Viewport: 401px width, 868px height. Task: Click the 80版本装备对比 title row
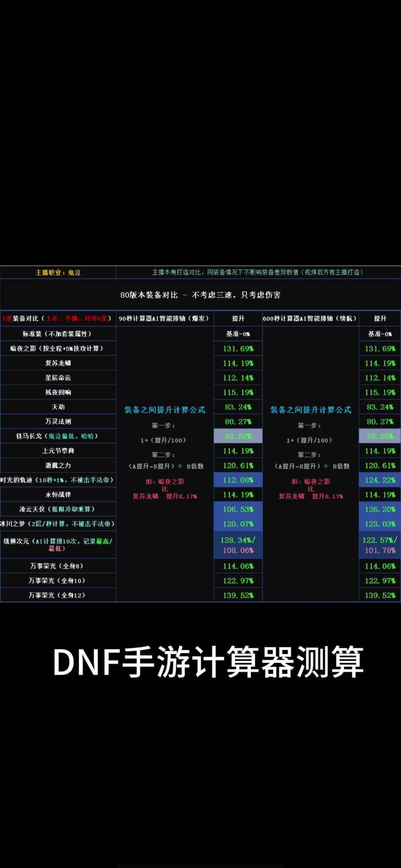tap(200, 295)
